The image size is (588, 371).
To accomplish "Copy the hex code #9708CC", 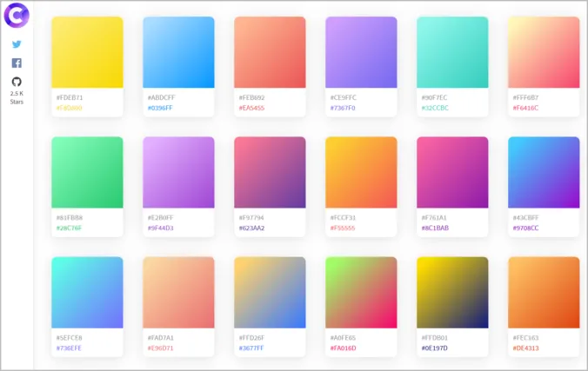I will coord(525,228).
